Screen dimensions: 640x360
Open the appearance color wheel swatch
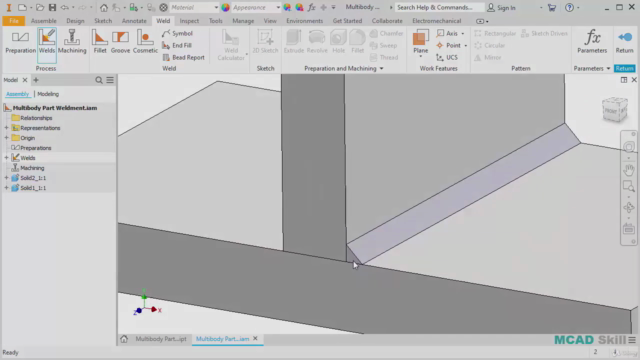tap(225, 7)
